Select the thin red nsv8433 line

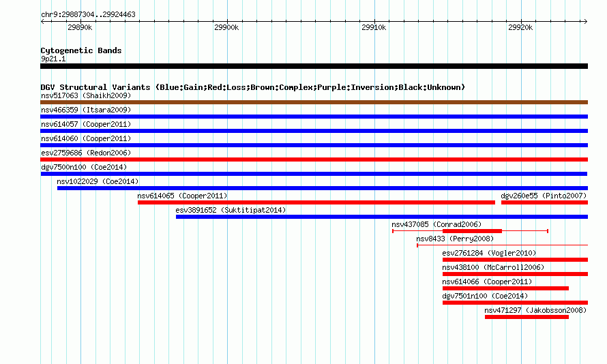(x=503, y=245)
